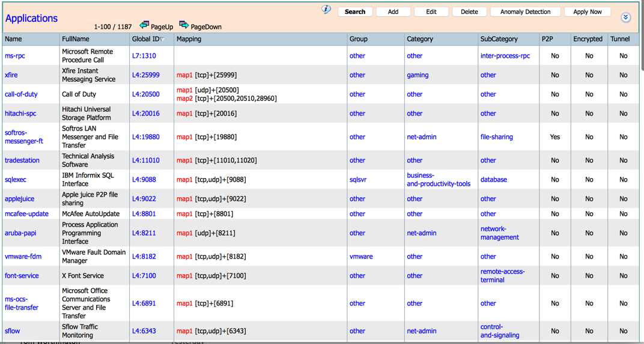Open the softros-messenger-ft link
The height and width of the screenshot is (344, 644).
click(x=24, y=137)
